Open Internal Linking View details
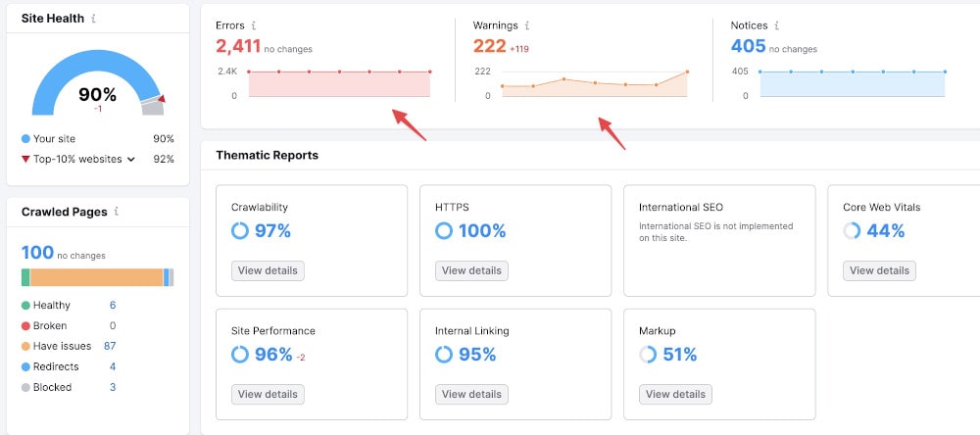 [472, 395]
